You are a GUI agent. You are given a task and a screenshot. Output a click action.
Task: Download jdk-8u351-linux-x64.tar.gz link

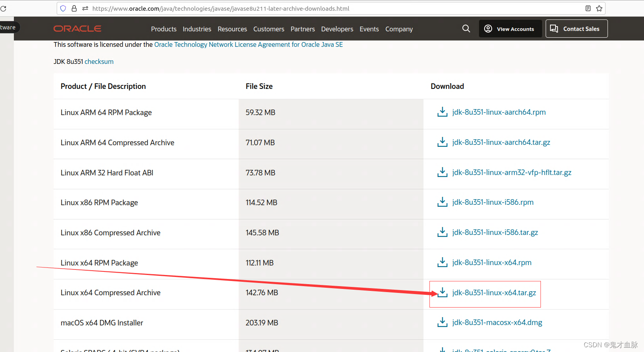pyautogui.click(x=494, y=292)
